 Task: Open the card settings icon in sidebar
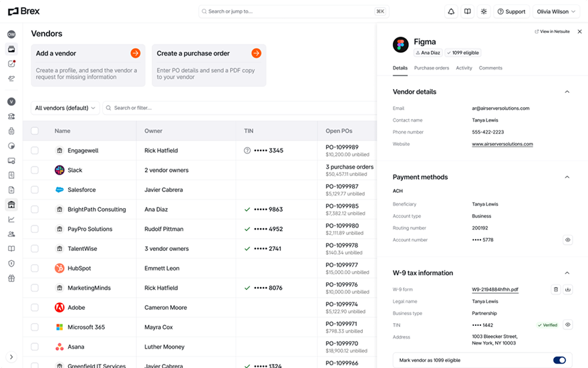pos(11,161)
